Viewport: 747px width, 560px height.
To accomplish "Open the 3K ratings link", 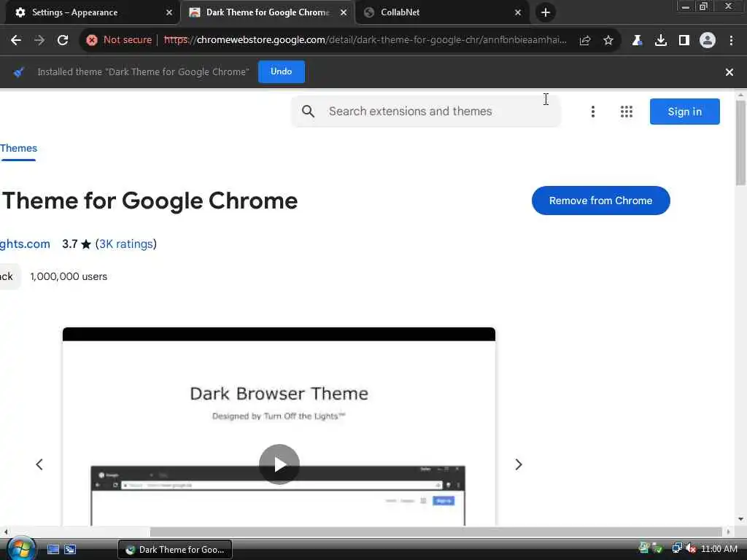I will coord(126,244).
